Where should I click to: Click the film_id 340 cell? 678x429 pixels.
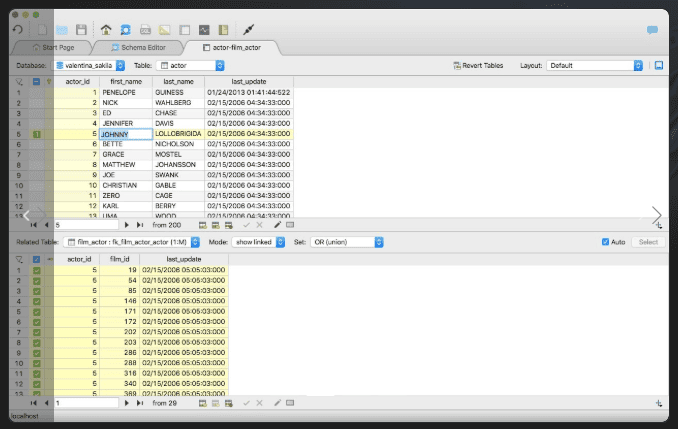click(x=120, y=384)
